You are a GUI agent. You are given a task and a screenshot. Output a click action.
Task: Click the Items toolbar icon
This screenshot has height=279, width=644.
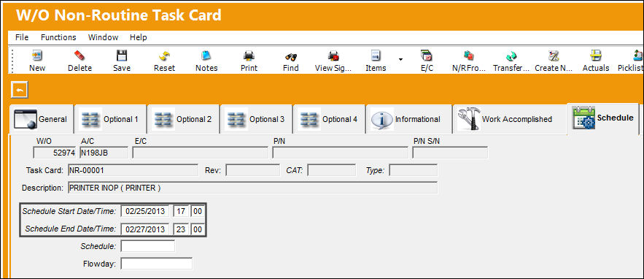click(x=376, y=56)
